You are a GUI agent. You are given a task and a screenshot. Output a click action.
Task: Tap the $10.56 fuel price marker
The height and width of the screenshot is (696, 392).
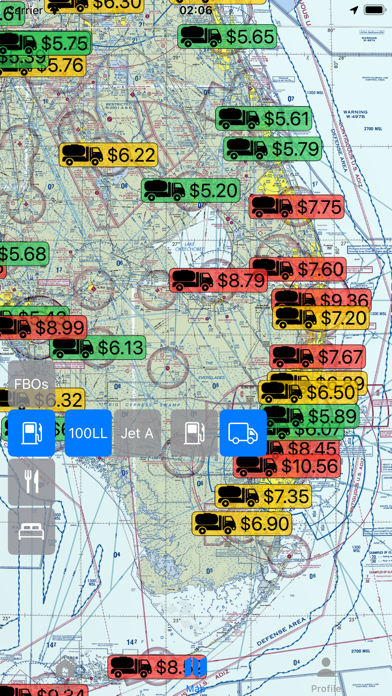[287, 466]
